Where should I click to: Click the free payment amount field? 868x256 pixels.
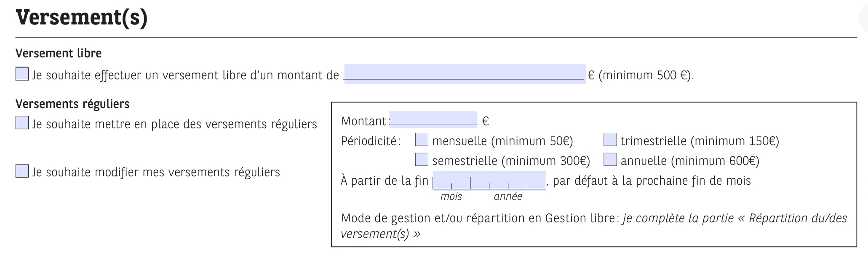464,74
